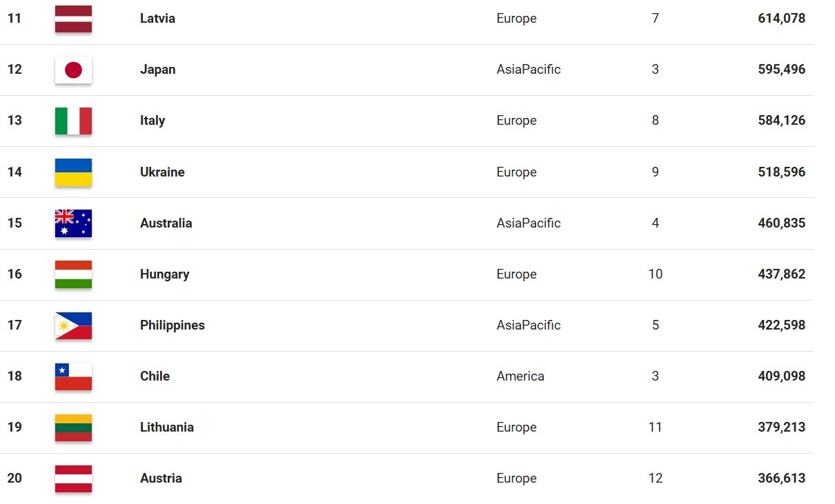The height and width of the screenshot is (504, 835).
Task: Click the Chile flag icon
Action: (73, 376)
